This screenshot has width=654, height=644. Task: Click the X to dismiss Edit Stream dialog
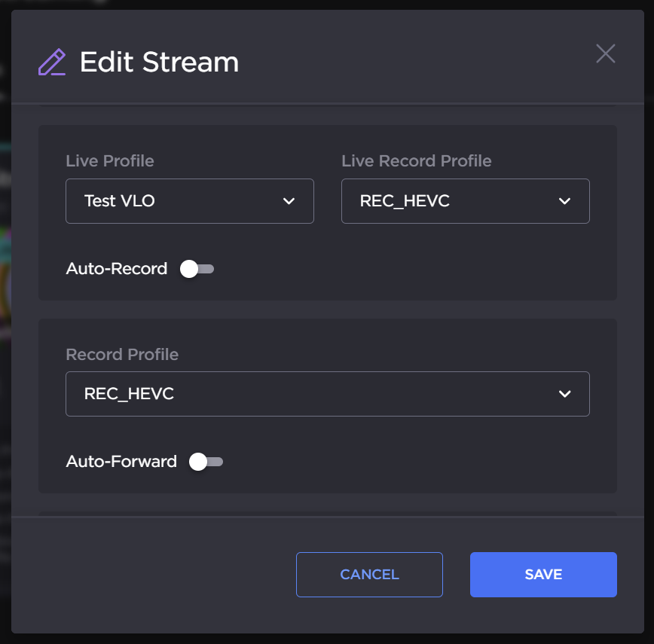click(x=605, y=53)
